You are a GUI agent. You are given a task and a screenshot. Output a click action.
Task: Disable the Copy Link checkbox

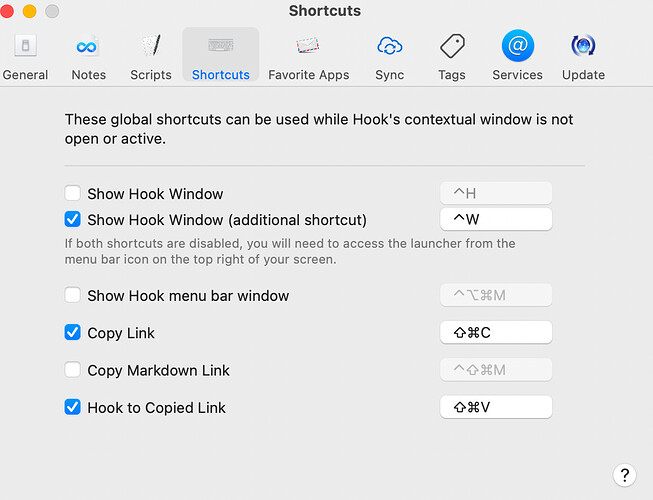(72, 332)
